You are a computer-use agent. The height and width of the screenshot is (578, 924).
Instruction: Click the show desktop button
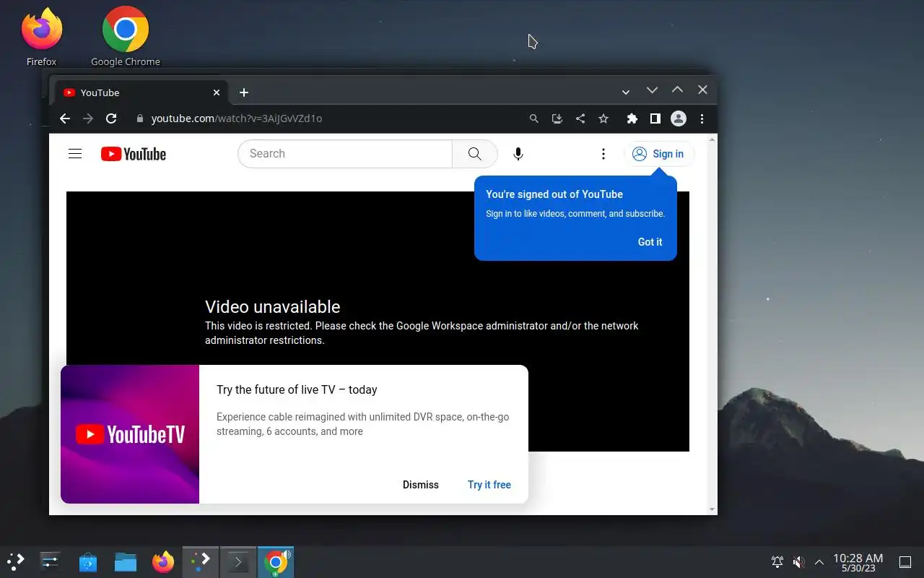pyautogui.click(x=905, y=562)
